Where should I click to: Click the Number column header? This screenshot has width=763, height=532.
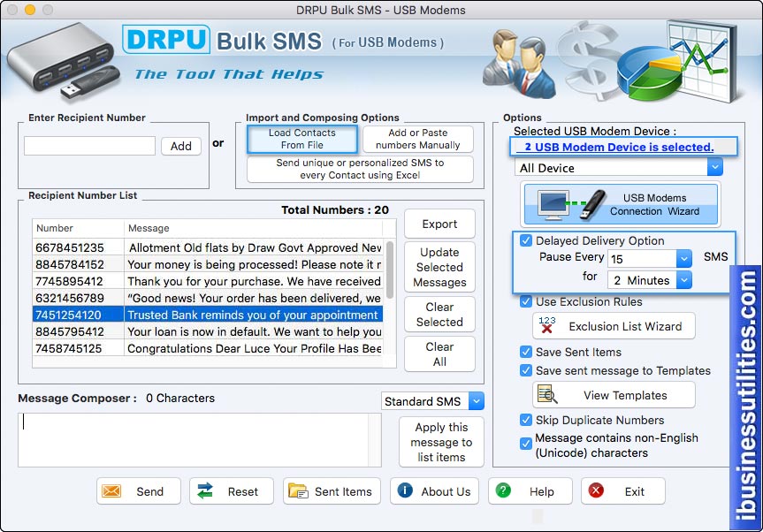click(x=78, y=228)
